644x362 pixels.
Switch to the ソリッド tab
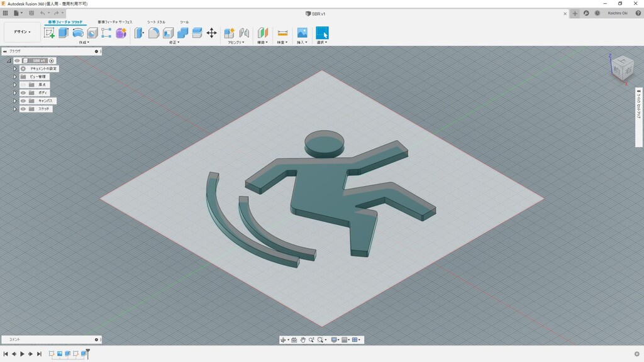(x=65, y=22)
